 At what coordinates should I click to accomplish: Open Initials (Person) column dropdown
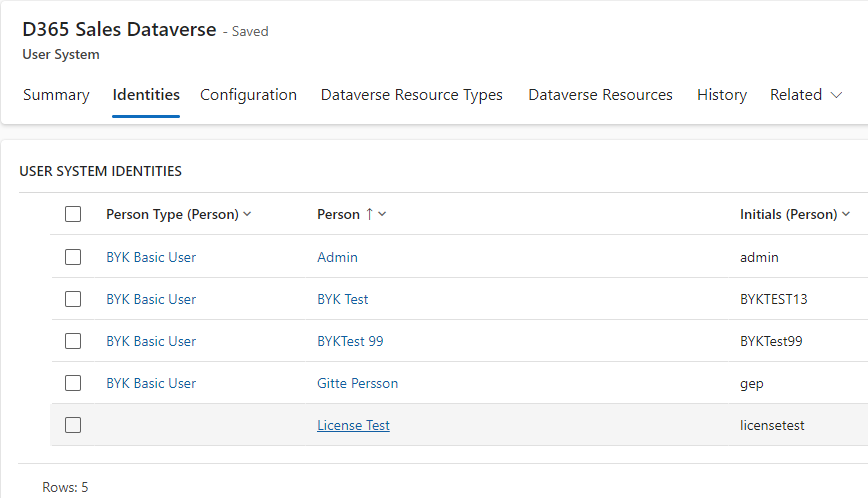tap(794, 214)
